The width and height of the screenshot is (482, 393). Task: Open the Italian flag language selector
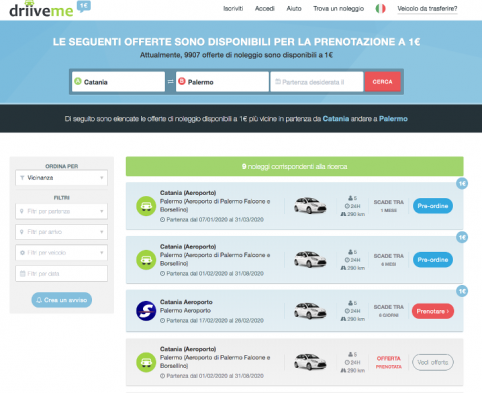380,8
